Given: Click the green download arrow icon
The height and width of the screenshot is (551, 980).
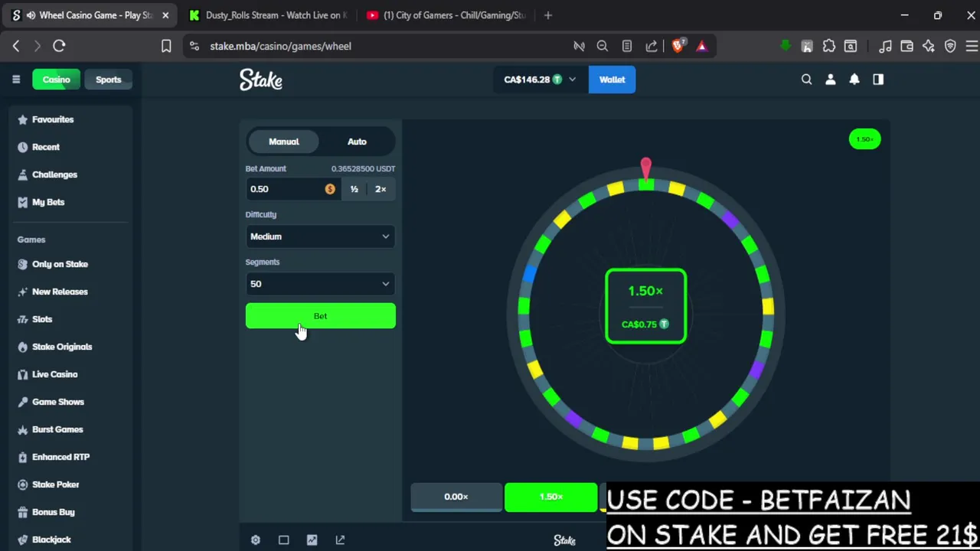Looking at the screenshot, I should [x=785, y=47].
